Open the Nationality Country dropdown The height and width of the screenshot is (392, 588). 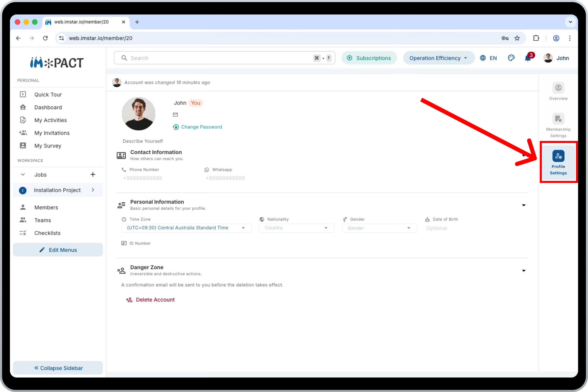click(x=297, y=228)
